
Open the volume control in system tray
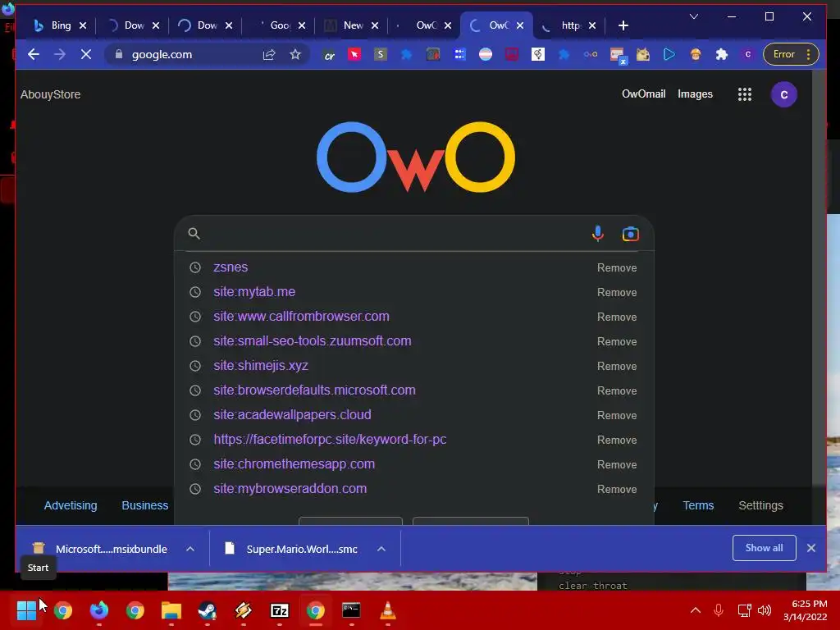765,609
